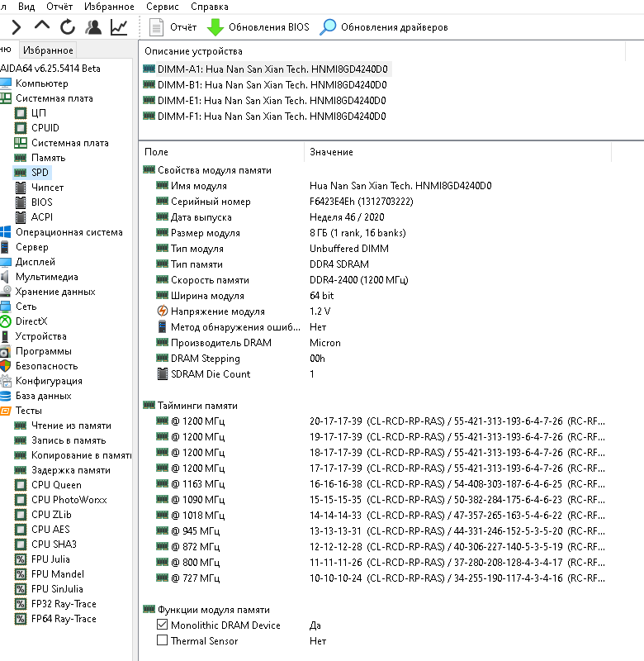Screen dimensions: 644x661
Task: Click the Хранение данных disk icon
Action: (x=6, y=292)
